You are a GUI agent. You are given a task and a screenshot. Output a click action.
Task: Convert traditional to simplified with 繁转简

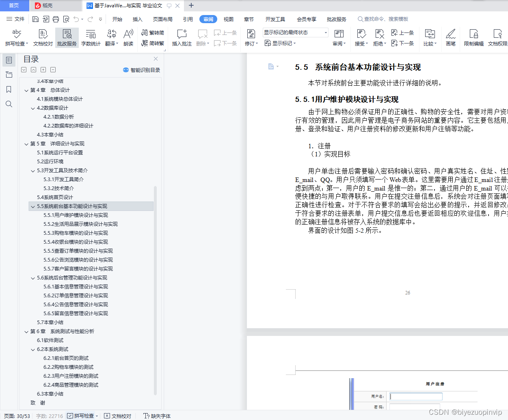[153, 33]
